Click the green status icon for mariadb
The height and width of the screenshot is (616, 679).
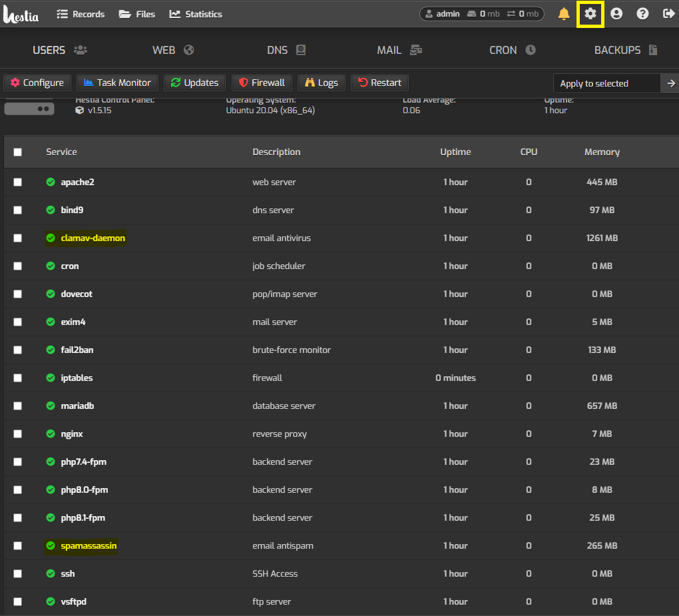pyautogui.click(x=51, y=406)
